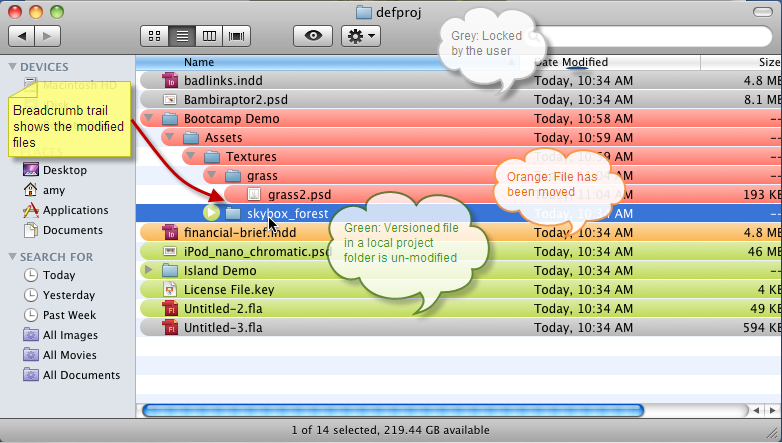Image resolution: width=782 pixels, height=443 pixels.
Task: Switch to column view
Action: tap(209, 36)
